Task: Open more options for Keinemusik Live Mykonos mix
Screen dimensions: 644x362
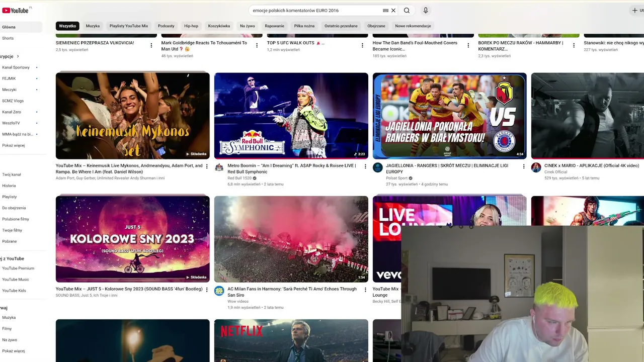Action: coord(207,166)
